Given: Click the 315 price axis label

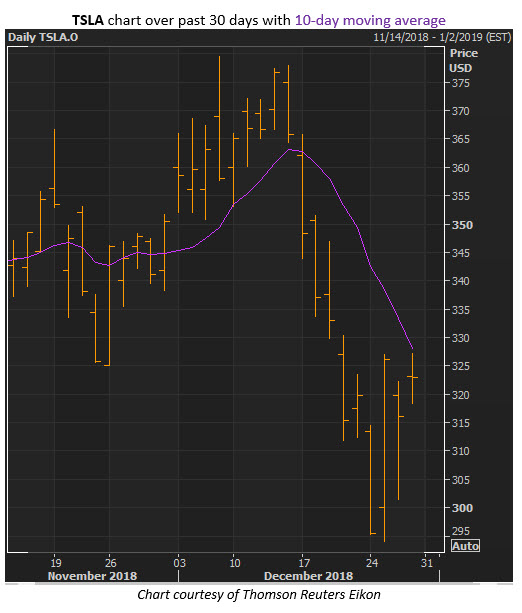Looking at the screenshot, I should point(460,423).
